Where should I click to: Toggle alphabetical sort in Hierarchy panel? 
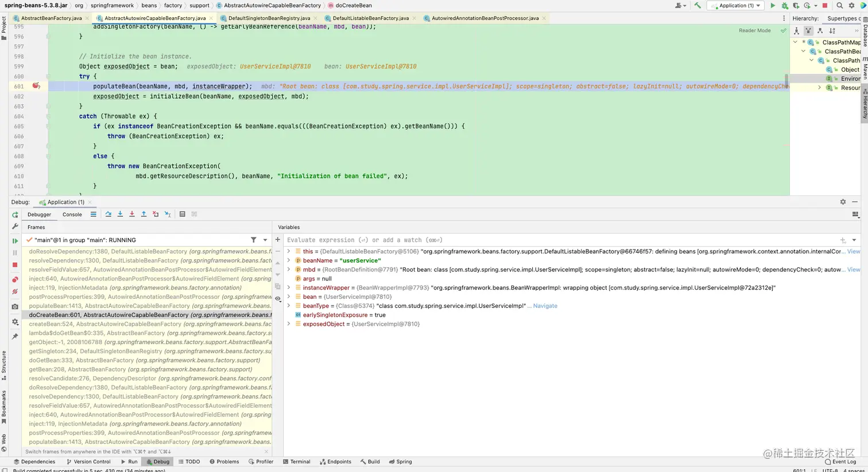[x=832, y=31]
